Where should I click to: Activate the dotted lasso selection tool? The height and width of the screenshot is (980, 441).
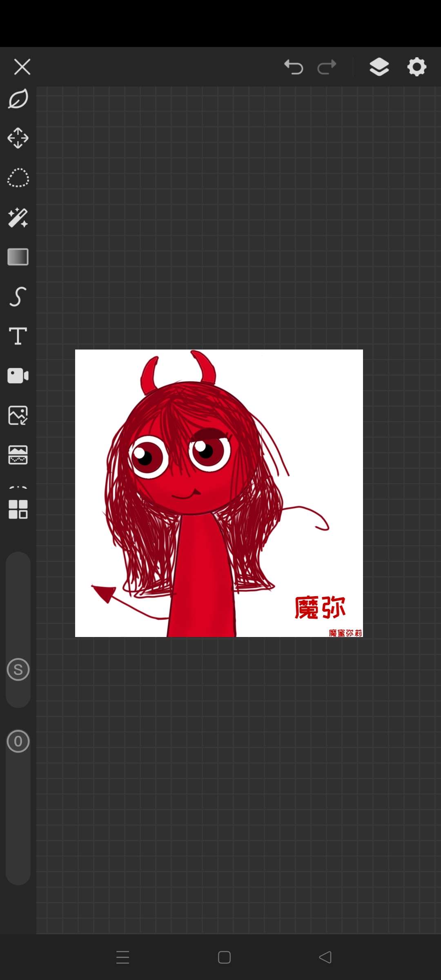[x=18, y=178]
